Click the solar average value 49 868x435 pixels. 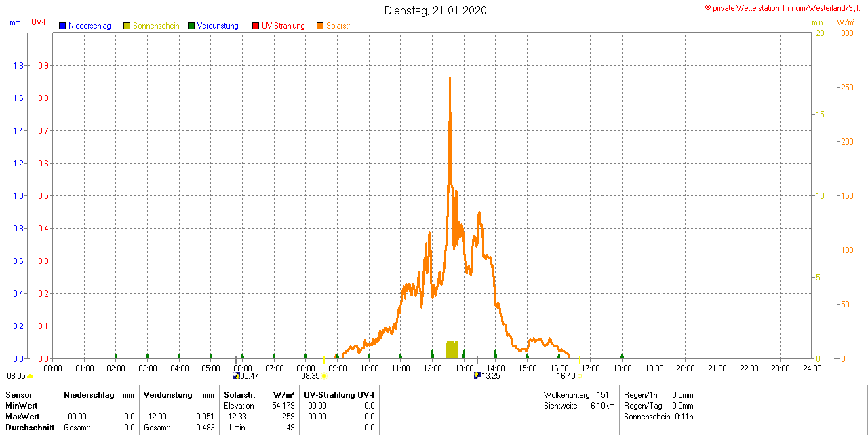pyautogui.click(x=290, y=428)
